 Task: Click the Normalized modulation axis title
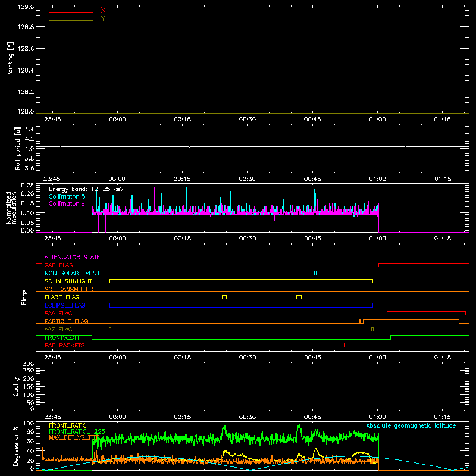(11, 208)
